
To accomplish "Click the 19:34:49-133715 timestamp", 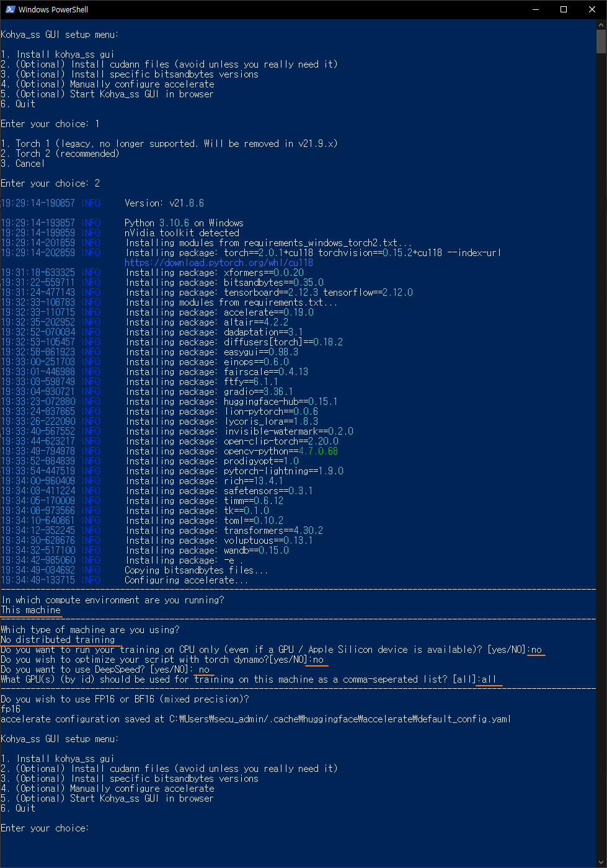I will (x=38, y=580).
